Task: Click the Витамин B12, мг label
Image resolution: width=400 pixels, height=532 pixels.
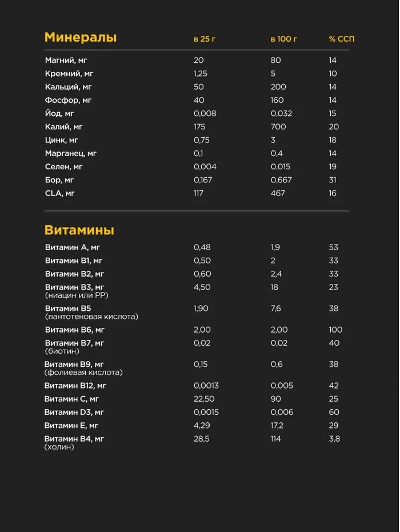Action: pos(75,386)
